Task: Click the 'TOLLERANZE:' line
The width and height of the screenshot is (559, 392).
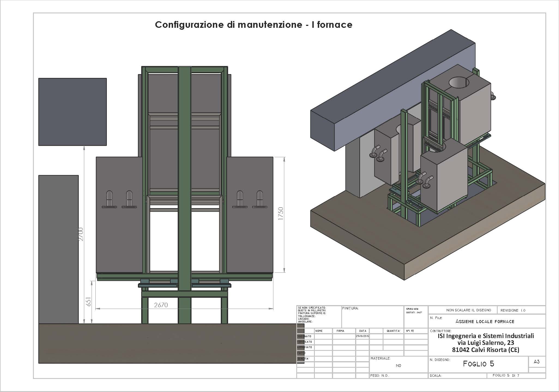Action: [x=307, y=316]
